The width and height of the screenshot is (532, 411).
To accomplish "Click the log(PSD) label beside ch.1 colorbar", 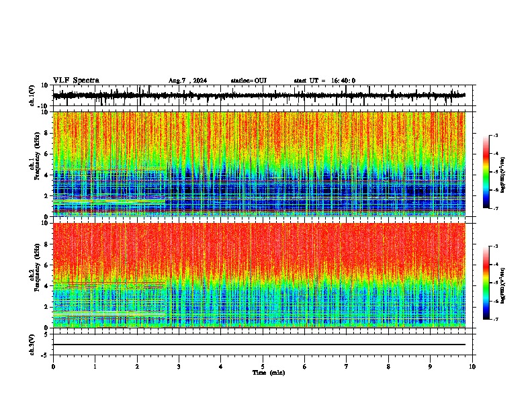I will [503, 175].
